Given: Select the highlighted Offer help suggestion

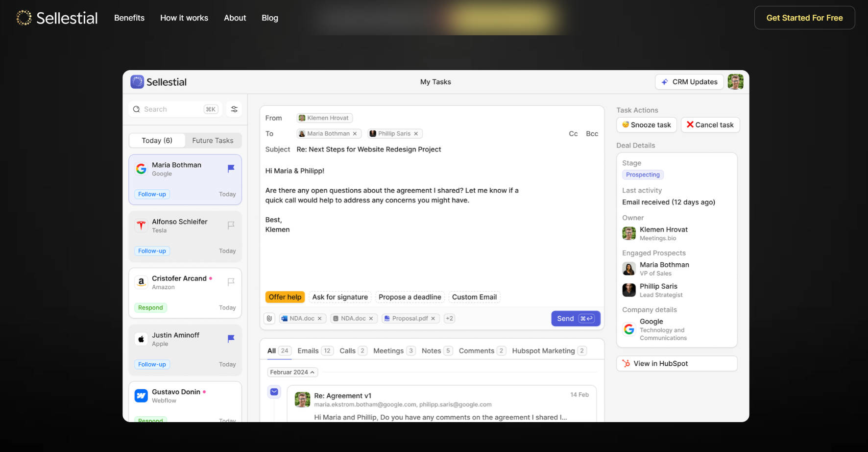Looking at the screenshot, I should 285,297.
